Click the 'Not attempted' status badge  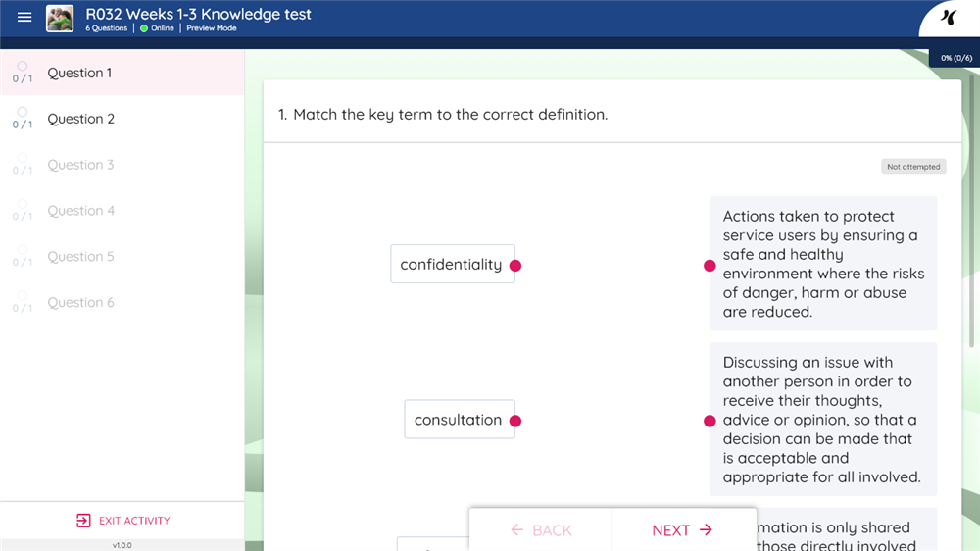(x=913, y=167)
